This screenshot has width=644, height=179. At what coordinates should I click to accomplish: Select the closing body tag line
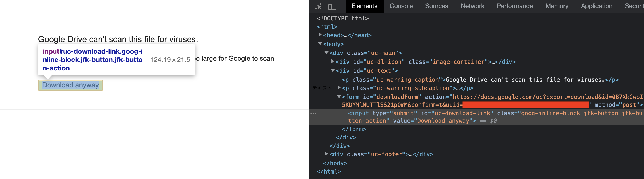(x=335, y=163)
